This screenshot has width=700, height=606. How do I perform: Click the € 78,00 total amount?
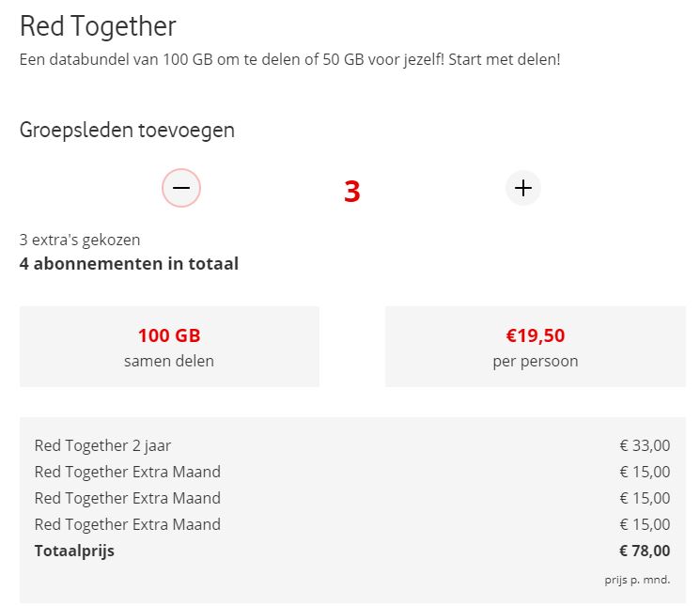[x=645, y=551]
